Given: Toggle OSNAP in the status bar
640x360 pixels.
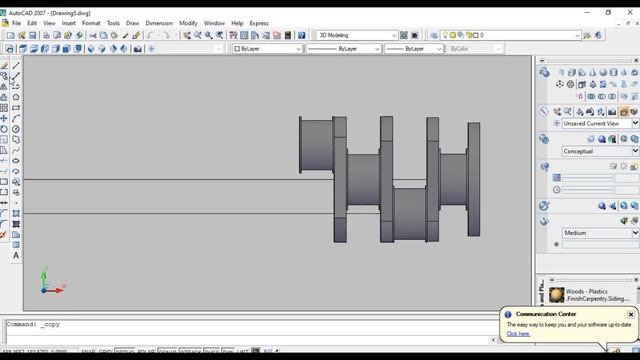Looking at the screenshot, I should click(167, 351).
